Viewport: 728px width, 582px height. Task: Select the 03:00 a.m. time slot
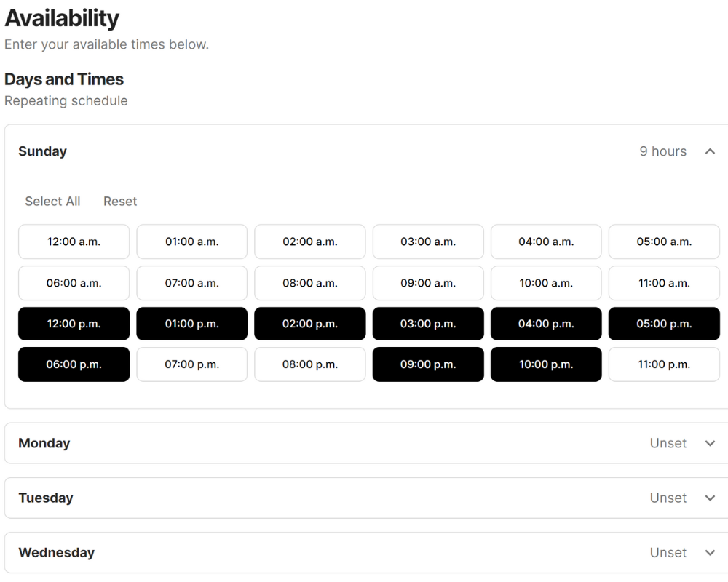(427, 242)
